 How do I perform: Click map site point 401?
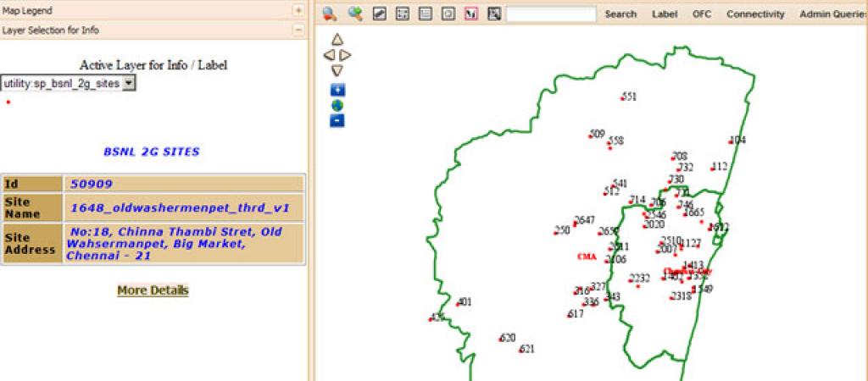458,305
